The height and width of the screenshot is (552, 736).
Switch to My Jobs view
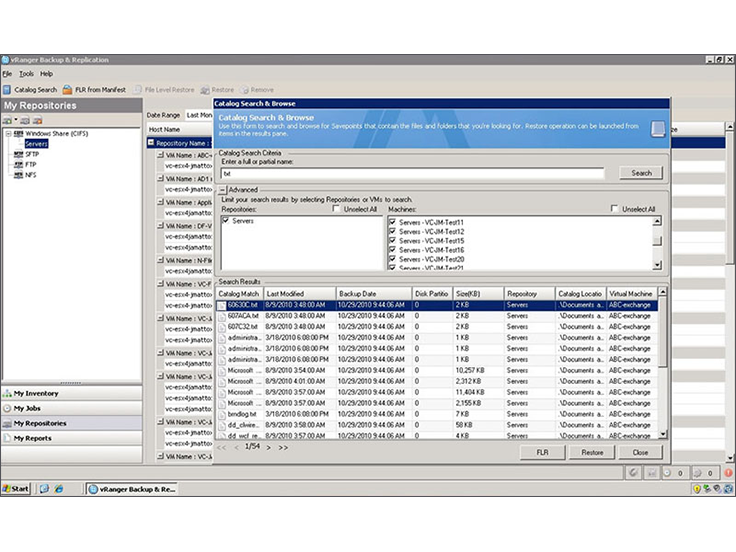click(x=71, y=408)
